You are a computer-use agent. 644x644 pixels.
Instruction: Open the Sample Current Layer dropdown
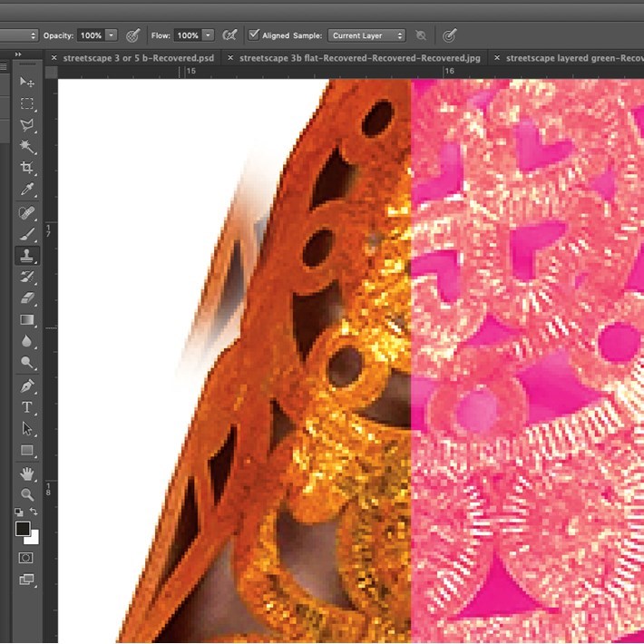pyautogui.click(x=366, y=35)
